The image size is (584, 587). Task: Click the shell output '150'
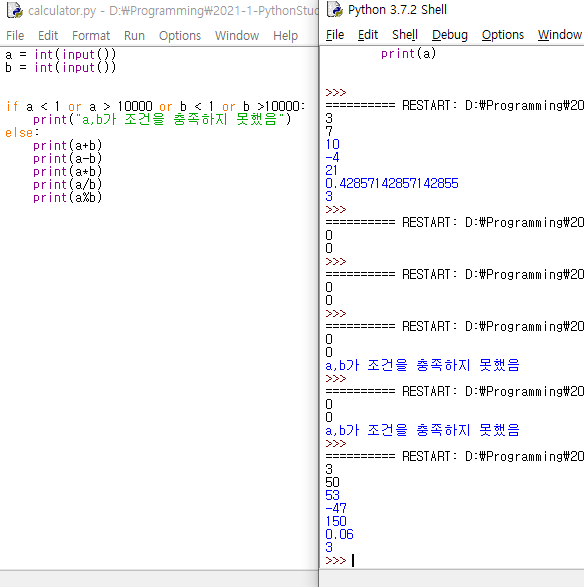(336, 521)
